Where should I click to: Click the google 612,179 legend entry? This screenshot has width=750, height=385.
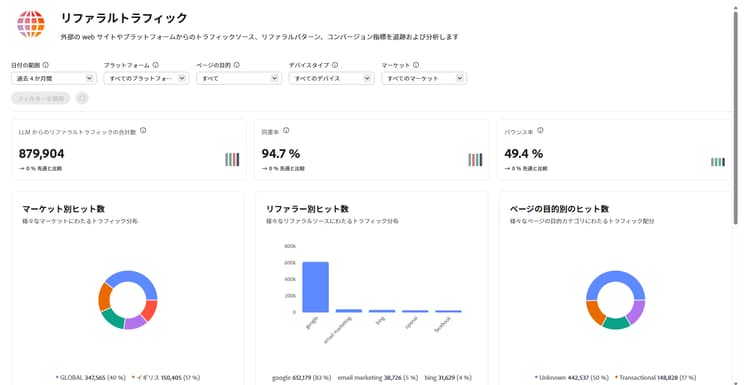coord(301,377)
